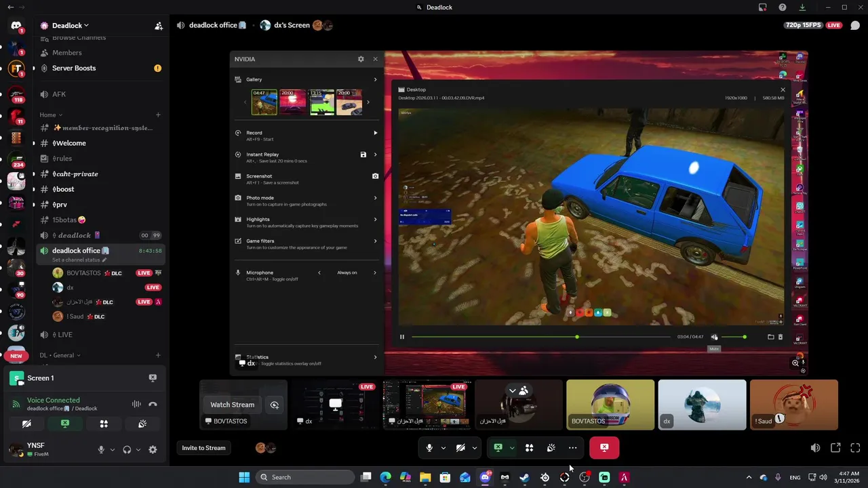The image size is (868, 488).
Task: Deafen with the headphones icon
Action: [127, 449]
